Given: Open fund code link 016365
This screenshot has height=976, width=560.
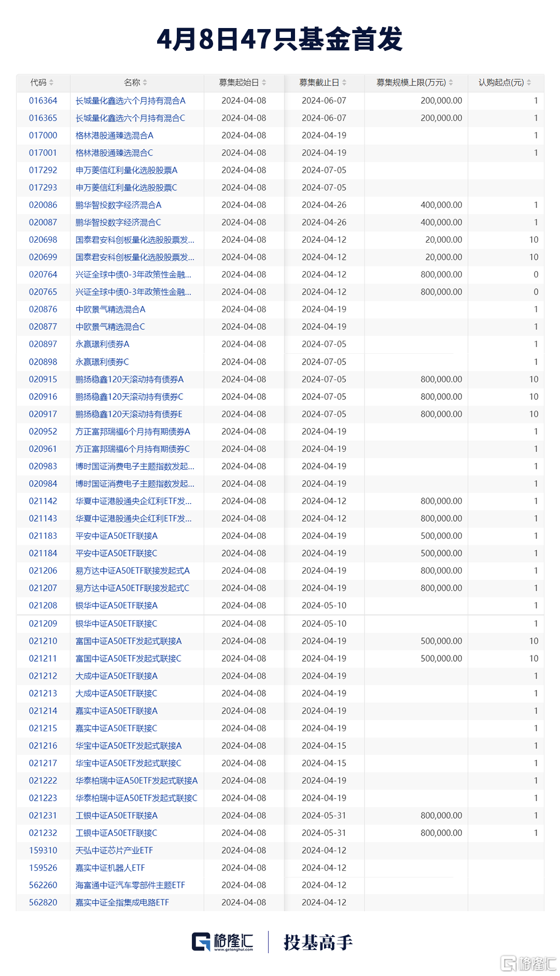Looking at the screenshot, I should click(x=43, y=118).
